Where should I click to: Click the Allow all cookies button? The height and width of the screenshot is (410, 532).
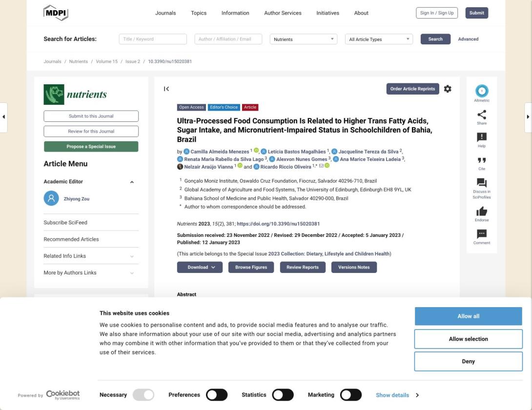click(468, 316)
